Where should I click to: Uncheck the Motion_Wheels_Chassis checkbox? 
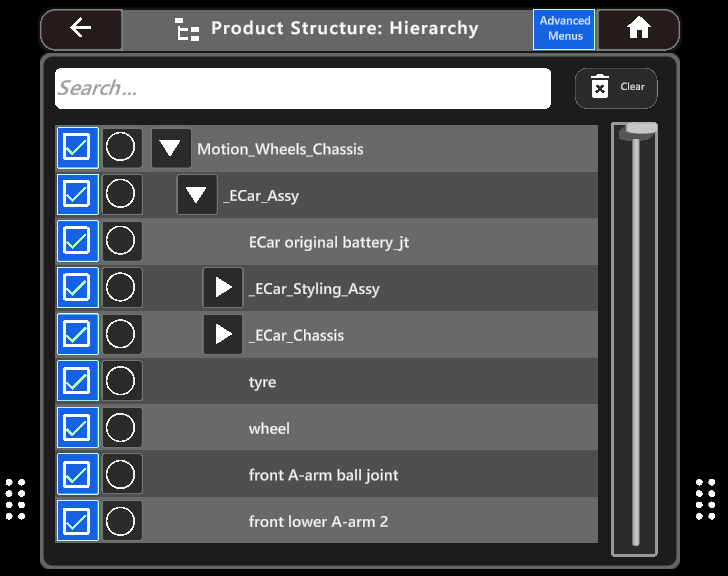click(77, 148)
